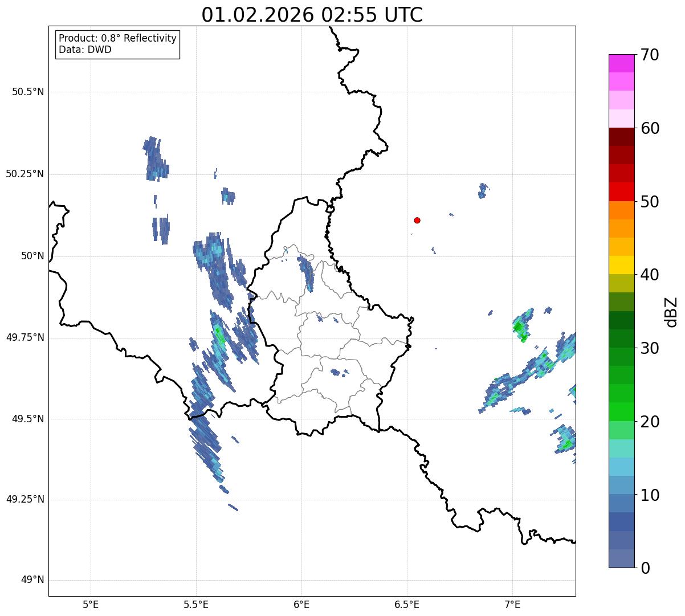Click the colorbar 0 tick label
The width and height of the screenshot is (685, 616).
645,568
